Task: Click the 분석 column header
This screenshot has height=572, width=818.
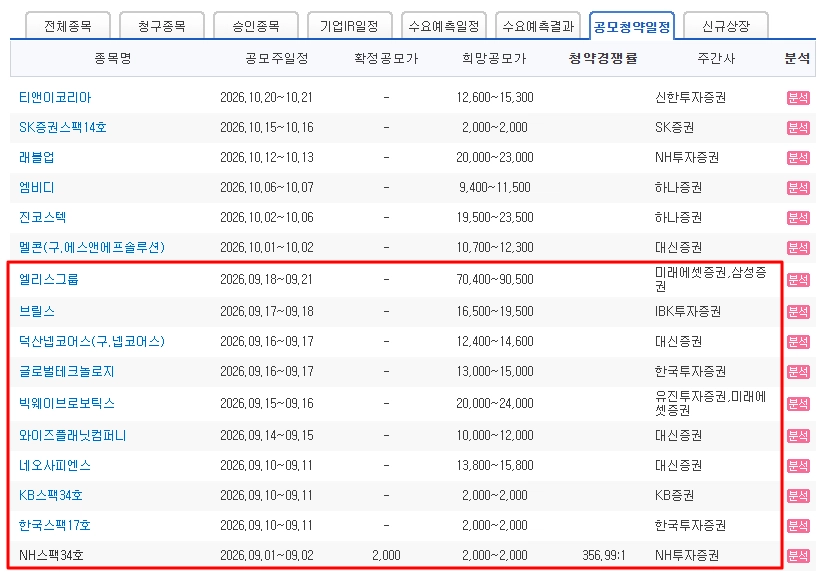Action: (x=797, y=58)
